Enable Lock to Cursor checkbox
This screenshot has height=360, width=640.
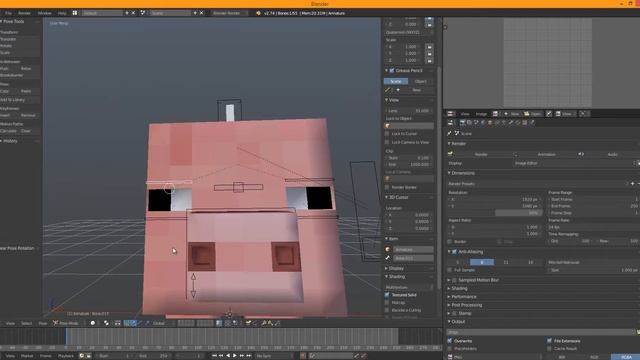point(387,133)
